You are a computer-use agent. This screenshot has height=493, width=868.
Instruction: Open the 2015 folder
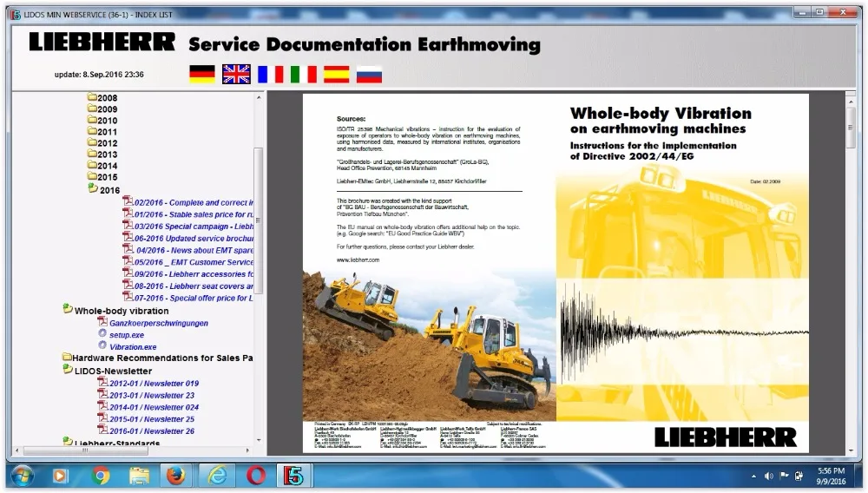pyautogui.click(x=102, y=177)
